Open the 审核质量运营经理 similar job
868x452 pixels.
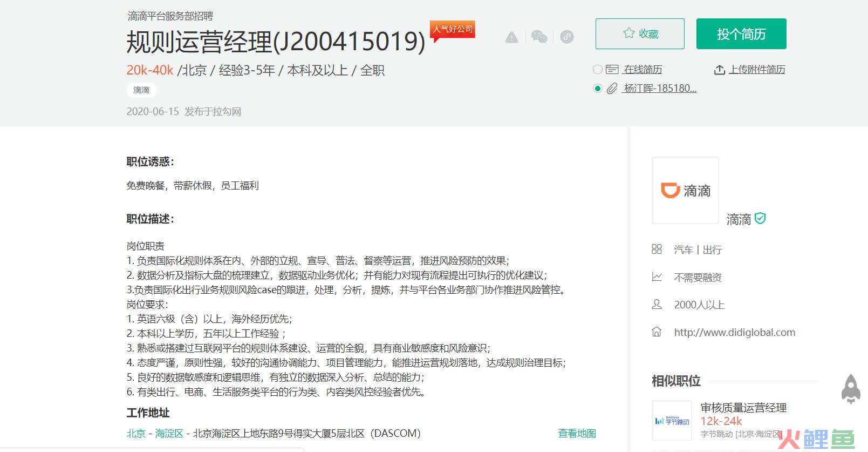pos(743,408)
